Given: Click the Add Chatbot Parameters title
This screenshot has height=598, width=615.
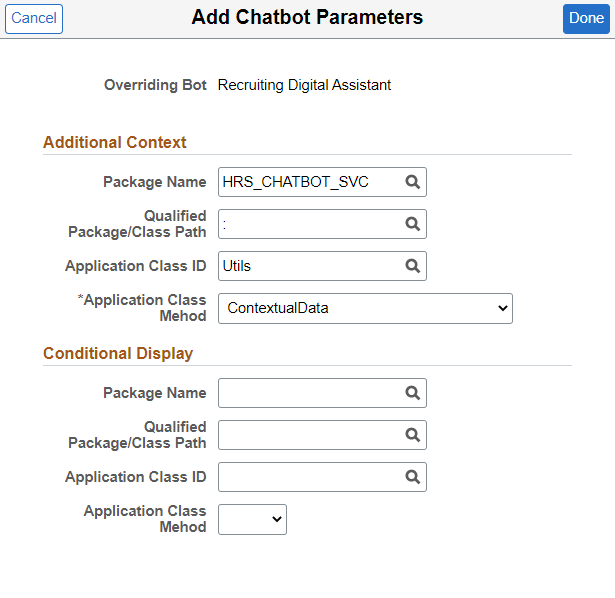Looking at the screenshot, I should coord(307,18).
